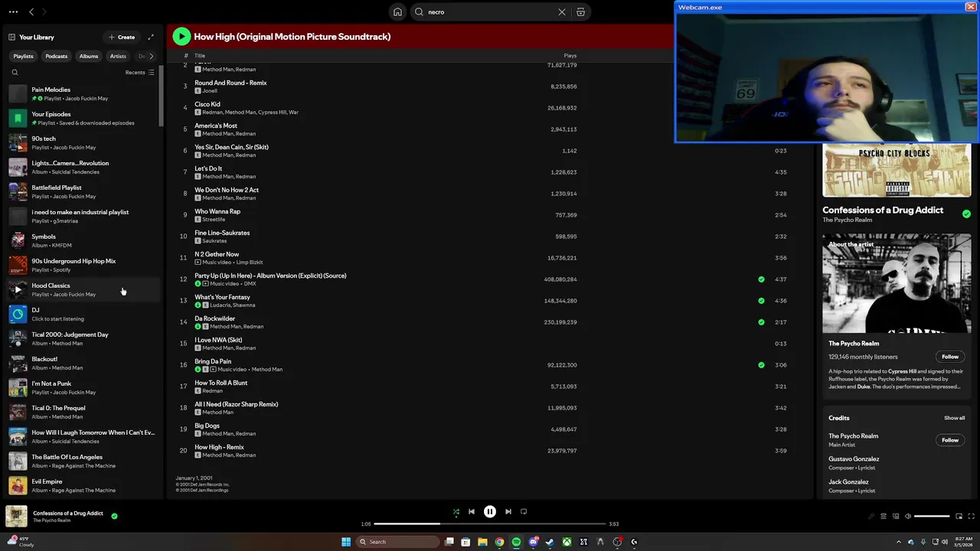
Task: Open Your Episodes in the library
Action: pyautogui.click(x=83, y=118)
